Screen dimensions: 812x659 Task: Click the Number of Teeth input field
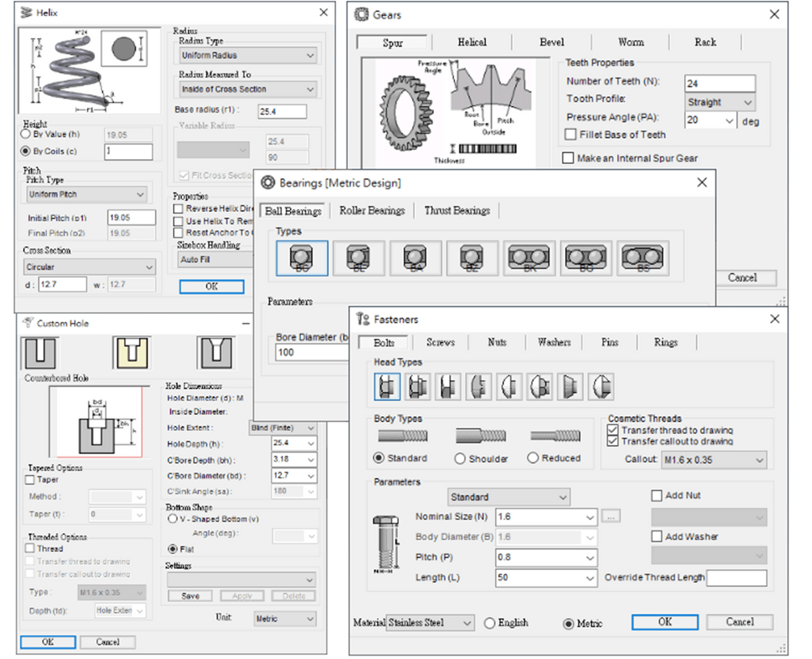point(719,83)
